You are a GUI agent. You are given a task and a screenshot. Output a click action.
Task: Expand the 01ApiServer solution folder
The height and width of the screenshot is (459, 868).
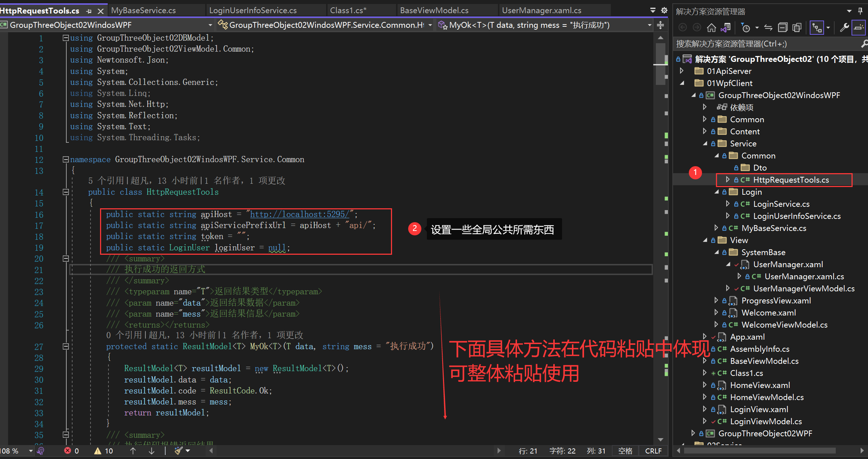(682, 71)
